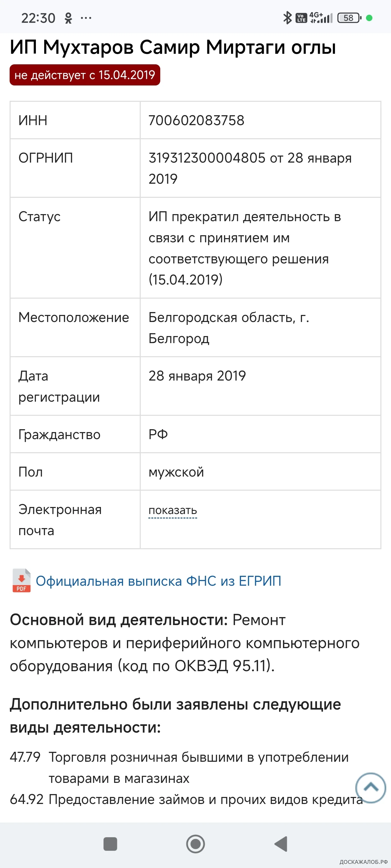
Task: Reveal email via the показать link
Action: [x=173, y=510]
